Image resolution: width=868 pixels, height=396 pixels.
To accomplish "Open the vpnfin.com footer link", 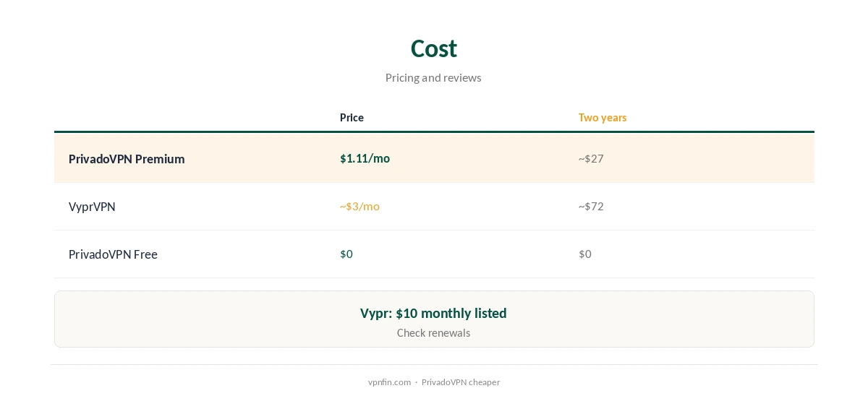I will tap(389, 382).
